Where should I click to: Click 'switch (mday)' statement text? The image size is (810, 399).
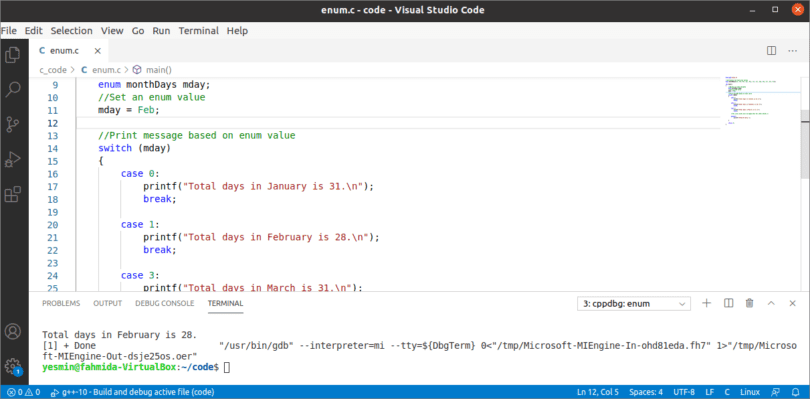tap(134, 148)
